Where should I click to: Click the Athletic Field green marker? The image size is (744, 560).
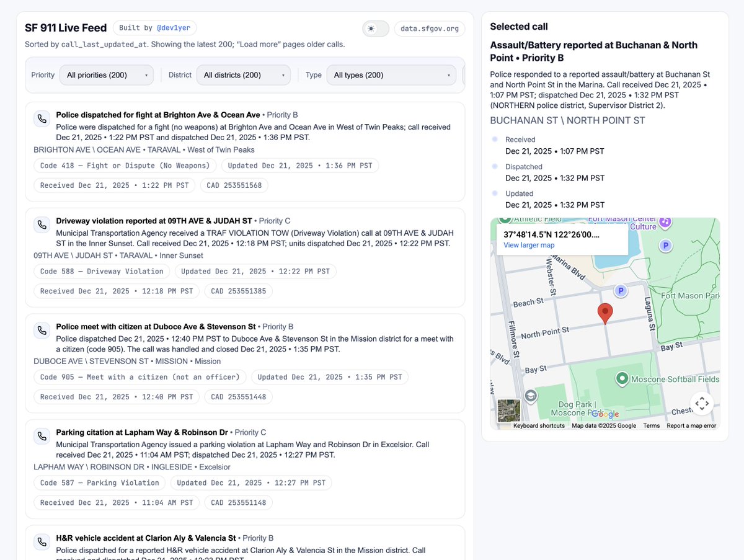[x=505, y=220]
